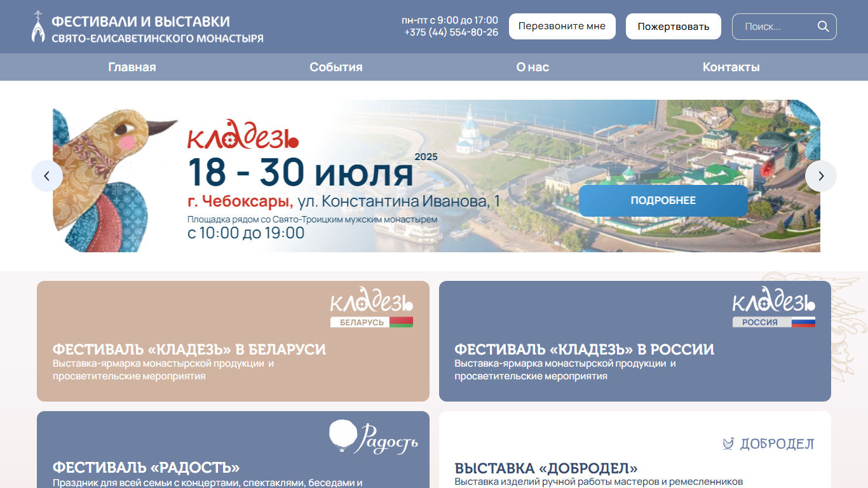Image resolution: width=868 pixels, height=488 pixels.
Task: Open the О нас menu item
Action: (x=532, y=67)
